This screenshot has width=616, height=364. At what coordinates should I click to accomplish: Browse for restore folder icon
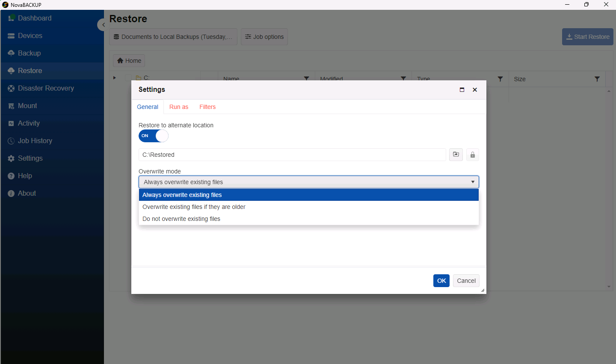click(x=456, y=155)
